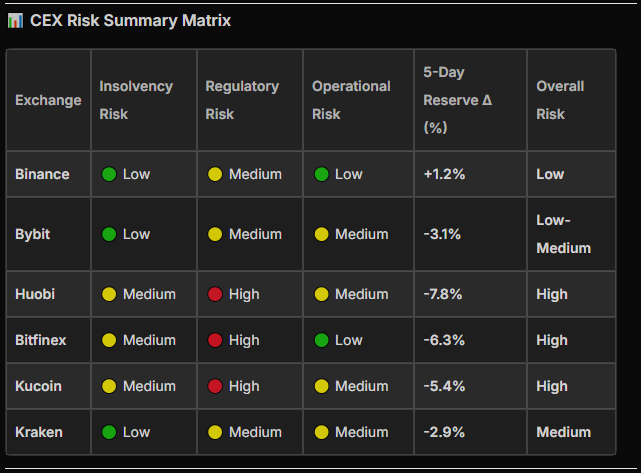The height and width of the screenshot is (473, 641).
Task: Click the word High in Bitfinex regulatory cell
Action: coord(244,340)
